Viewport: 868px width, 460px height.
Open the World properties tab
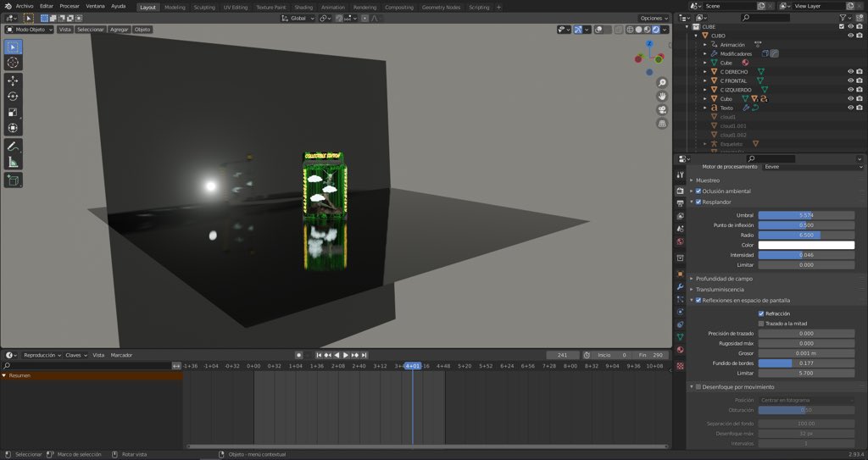tap(681, 242)
